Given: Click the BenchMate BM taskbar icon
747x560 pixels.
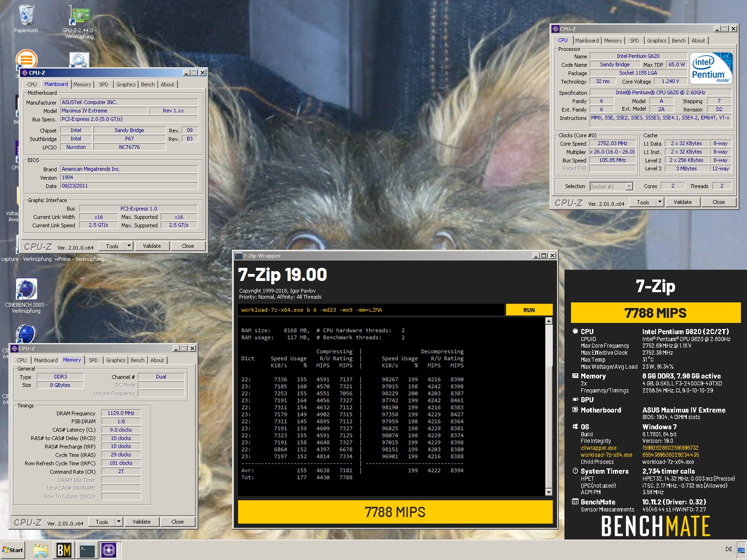Looking at the screenshot, I should point(64,551).
